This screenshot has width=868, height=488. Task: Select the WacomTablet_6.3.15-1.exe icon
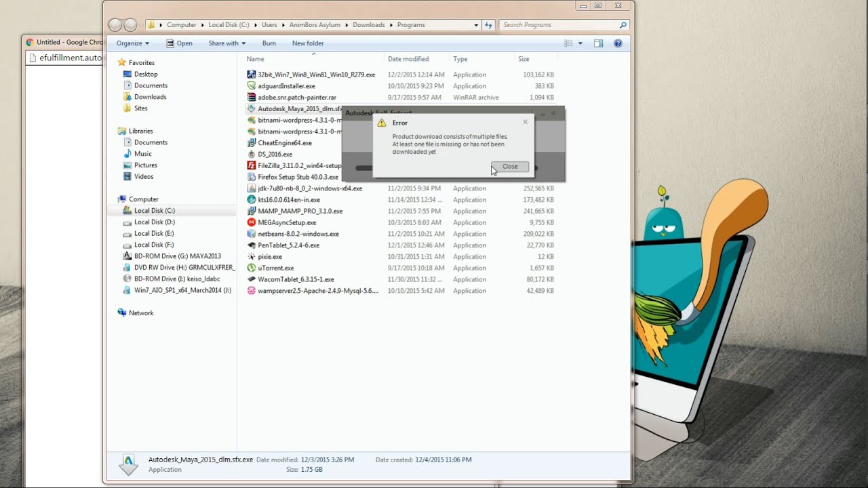point(252,279)
